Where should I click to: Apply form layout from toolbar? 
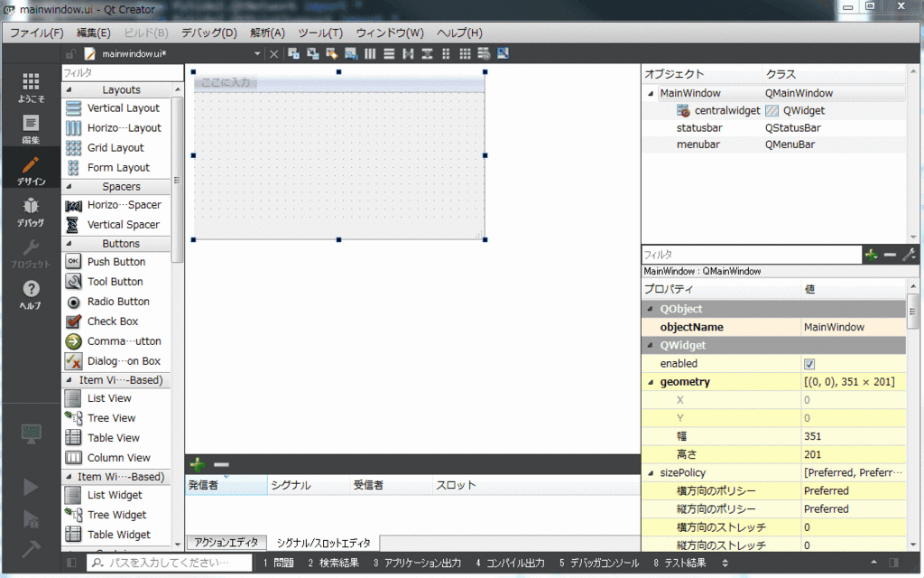[x=446, y=53]
